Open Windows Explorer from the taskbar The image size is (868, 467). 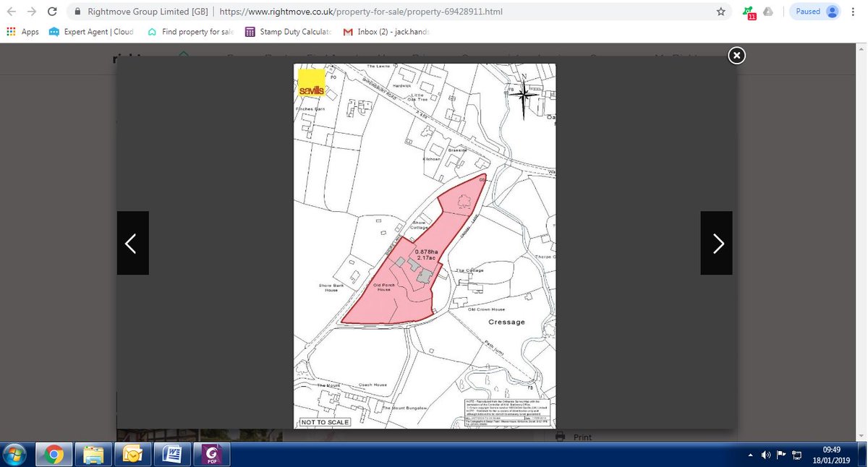coord(93,455)
